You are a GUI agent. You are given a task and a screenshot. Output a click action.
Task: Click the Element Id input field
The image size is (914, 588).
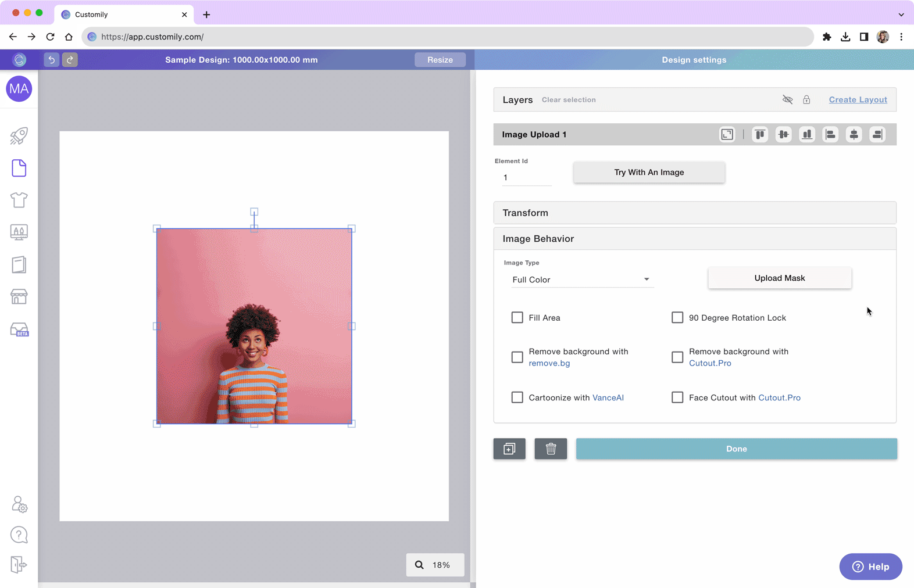pos(527,177)
